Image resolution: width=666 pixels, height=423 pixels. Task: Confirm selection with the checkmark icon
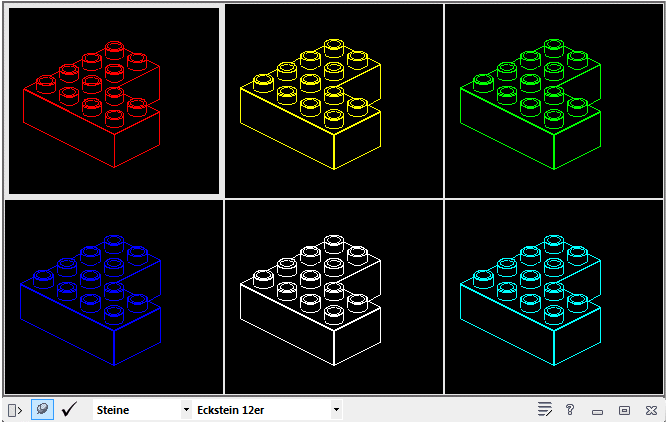[69, 409]
